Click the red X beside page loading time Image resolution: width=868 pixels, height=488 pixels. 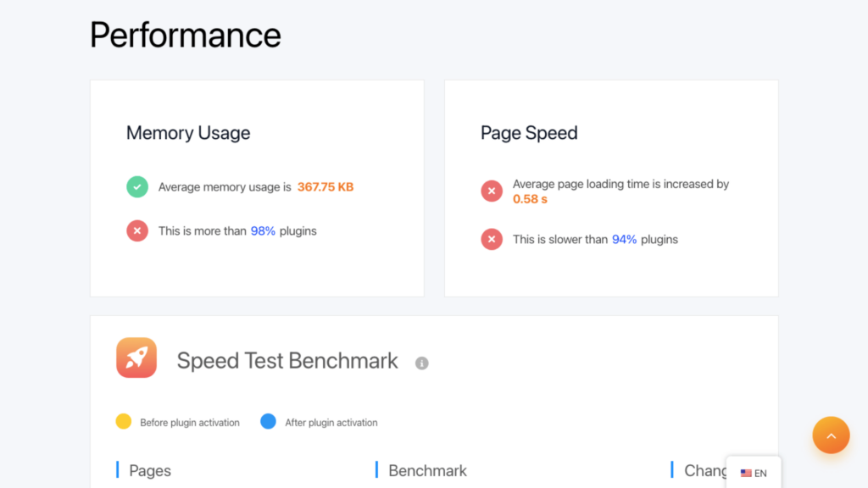coord(492,191)
